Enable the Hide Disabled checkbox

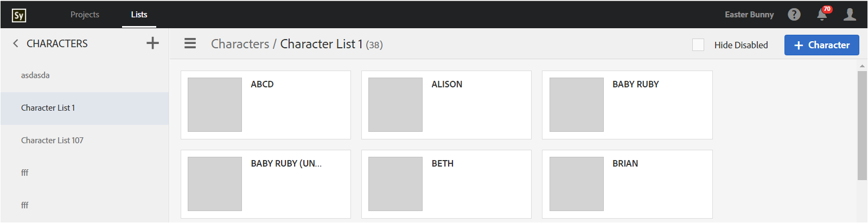(698, 45)
